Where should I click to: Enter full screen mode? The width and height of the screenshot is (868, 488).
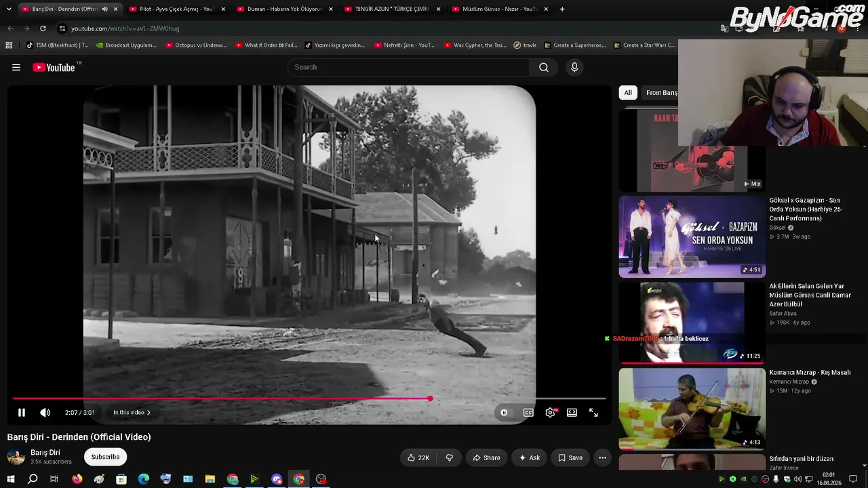(x=593, y=412)
